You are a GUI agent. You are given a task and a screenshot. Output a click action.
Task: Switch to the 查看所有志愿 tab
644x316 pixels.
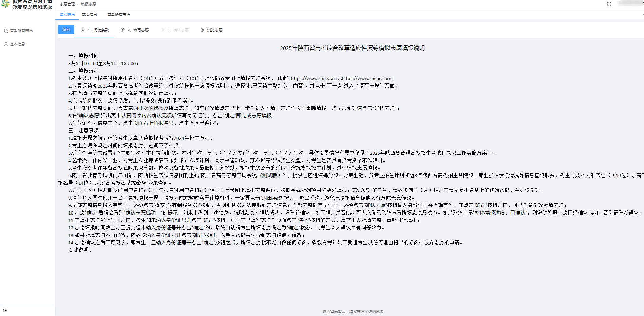(118, 15)
